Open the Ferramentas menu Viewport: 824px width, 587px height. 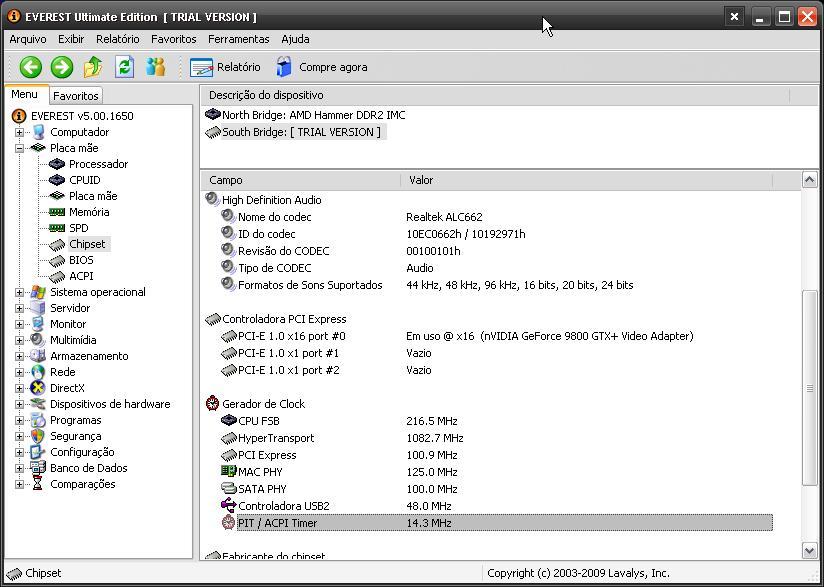click(239, 39)
